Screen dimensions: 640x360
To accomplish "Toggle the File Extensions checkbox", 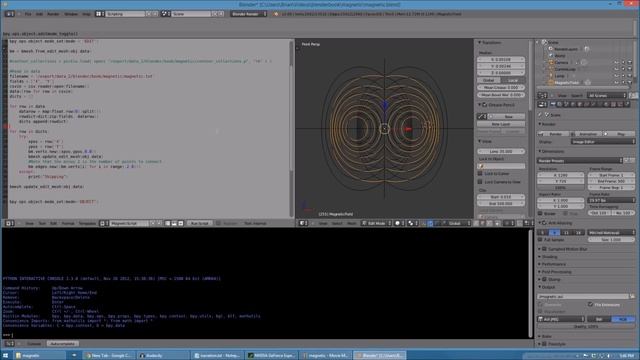I will pos(591,304).
